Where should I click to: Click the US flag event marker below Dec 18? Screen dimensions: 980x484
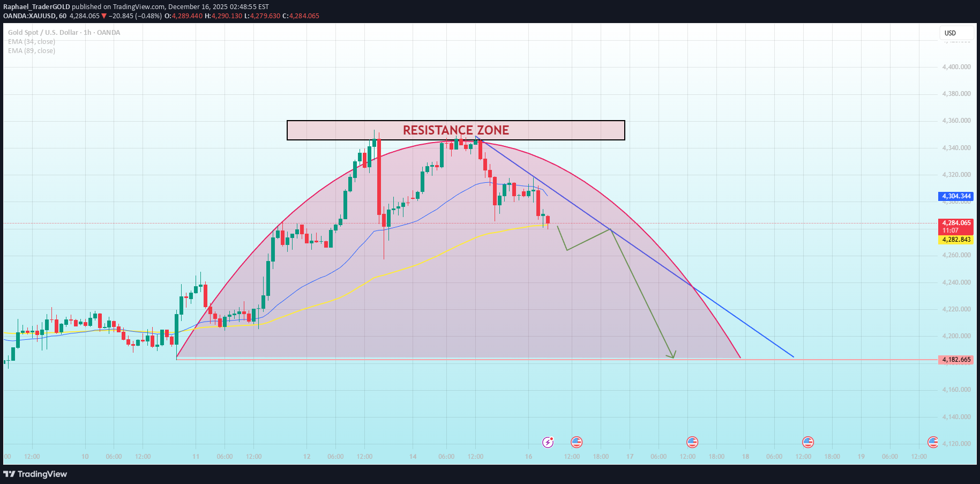click(x=808, y=442)
